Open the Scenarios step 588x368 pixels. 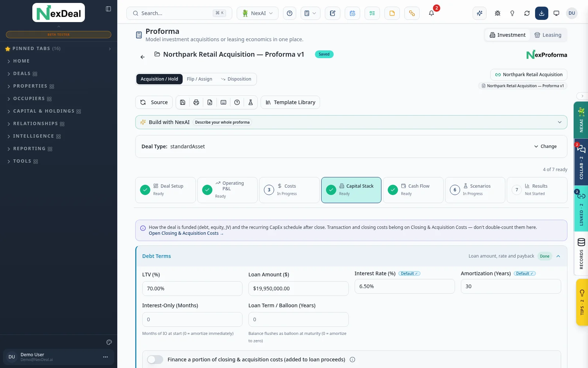(x=475, y=190)
